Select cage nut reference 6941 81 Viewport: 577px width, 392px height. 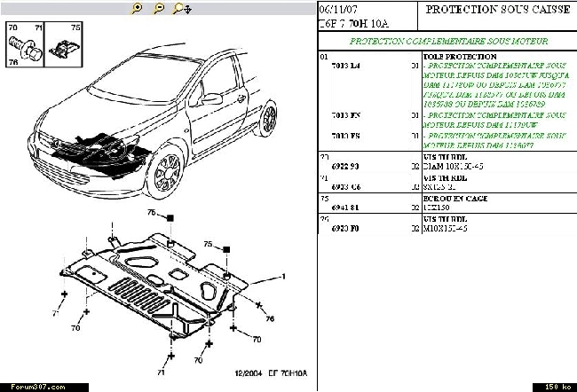(338, 208)
